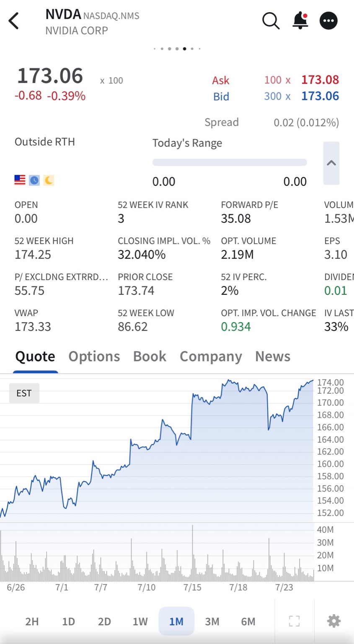Screen dimensions: 354x644
Task: Tap the VWAP value 173.33
Action: point(33,327)
